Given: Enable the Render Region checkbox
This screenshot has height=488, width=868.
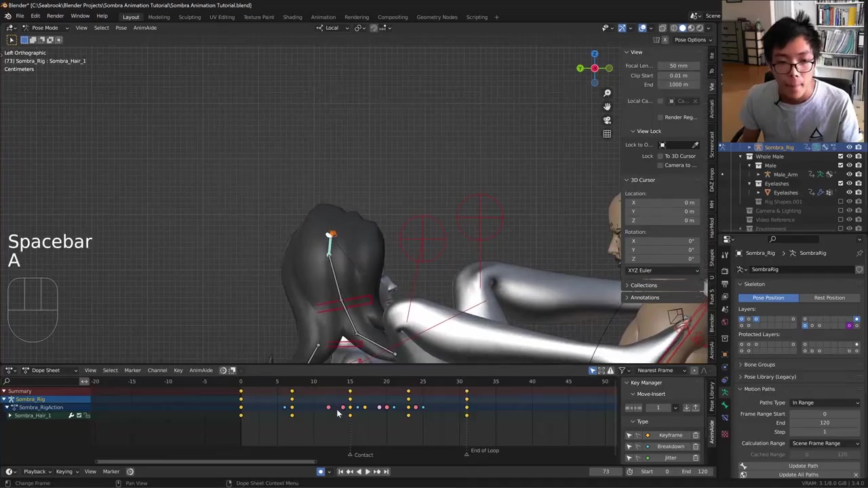Looking at the screenshot, I should 660,117.
